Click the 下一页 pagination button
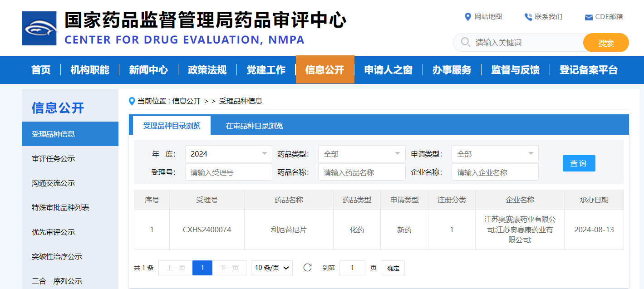 pos(229,268)
